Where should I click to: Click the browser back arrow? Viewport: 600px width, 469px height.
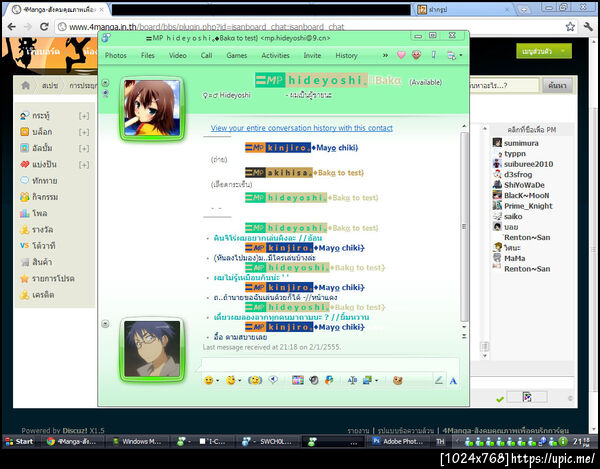[x=11, y=26]
